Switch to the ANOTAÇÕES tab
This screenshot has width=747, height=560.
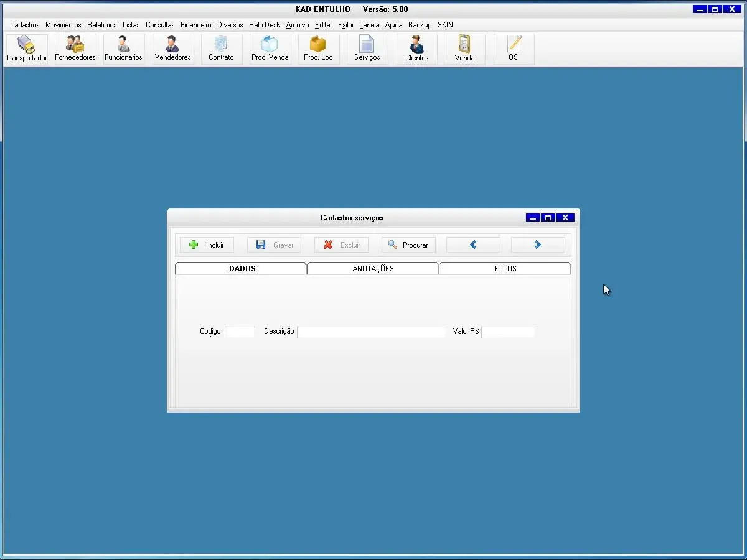click(x=373, y=269)
